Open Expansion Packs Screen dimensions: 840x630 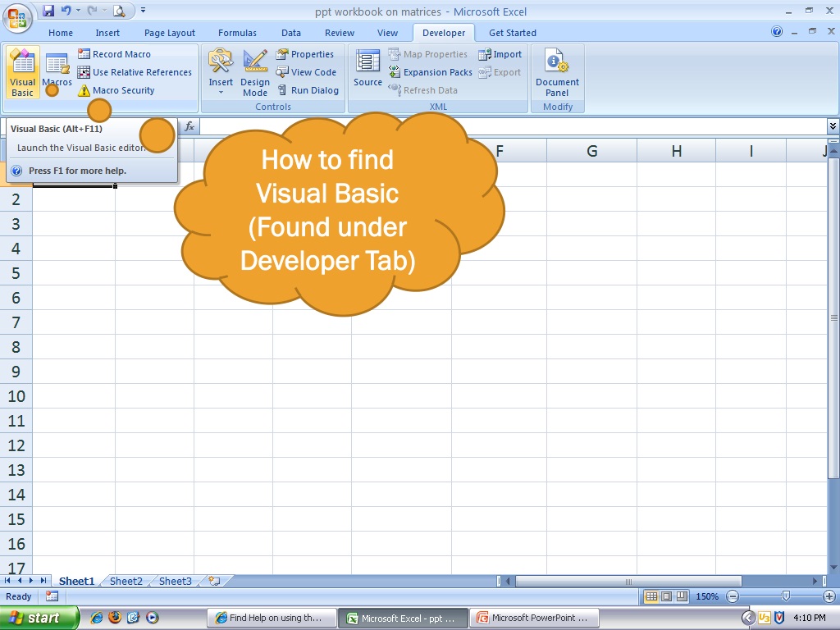(x=430, y=72)
